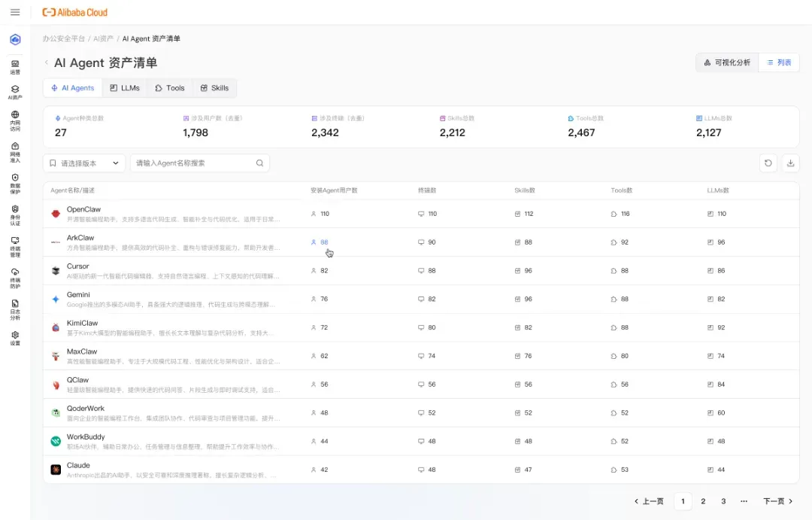Click the MaxClaw agent name
Image resolution: width=812 pixels, height=520 pixels.
pos(82,351)
